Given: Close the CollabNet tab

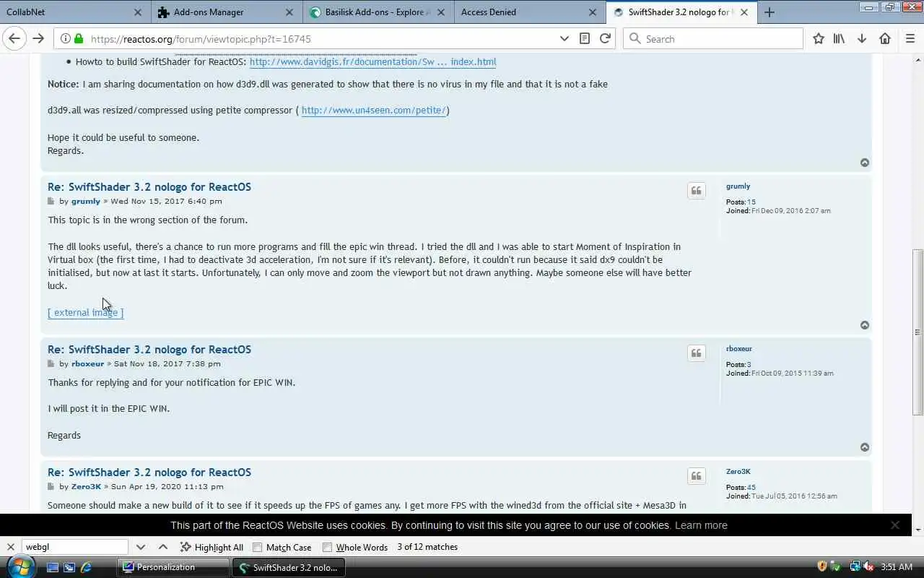Looking at the screenshot, I should 138,12.
